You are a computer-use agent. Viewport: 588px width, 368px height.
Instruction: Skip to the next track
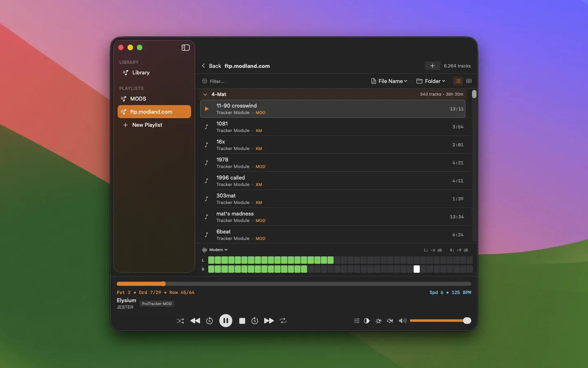point(269,321)
